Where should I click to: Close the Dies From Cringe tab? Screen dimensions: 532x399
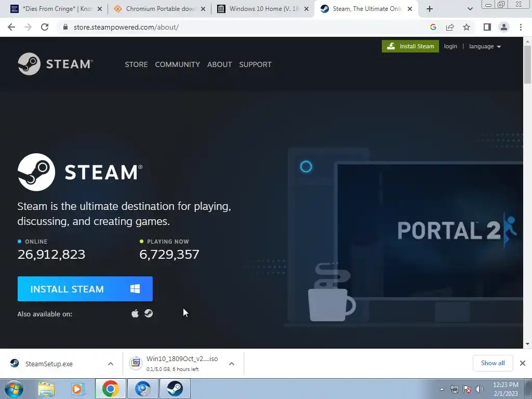point(100,9)
